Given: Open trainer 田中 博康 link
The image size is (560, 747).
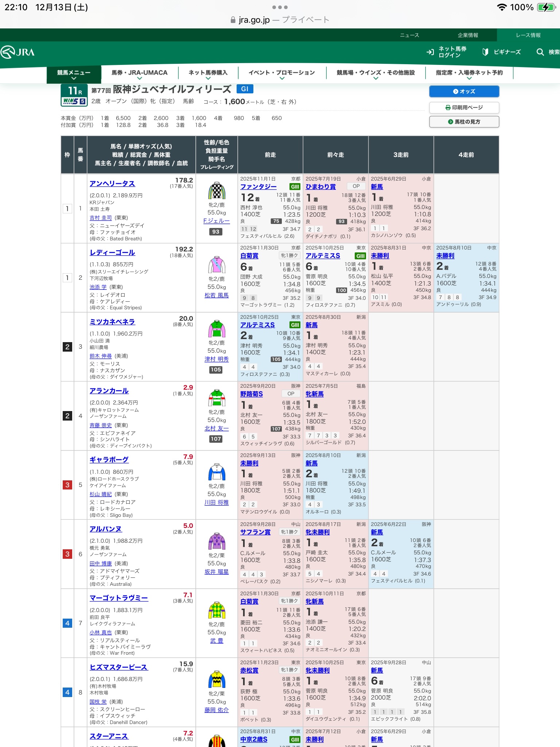Looking at the screenshot, I should [101, 564].
